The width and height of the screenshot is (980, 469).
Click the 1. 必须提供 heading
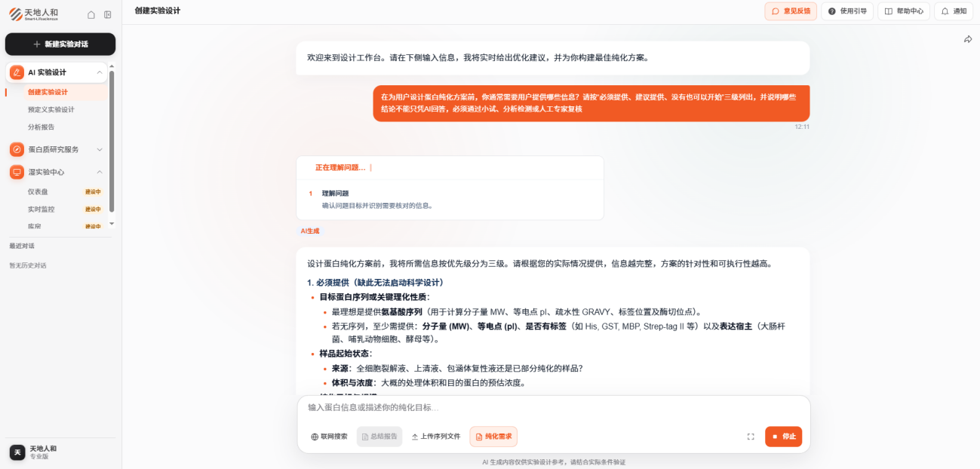click(x=375, y=282)
